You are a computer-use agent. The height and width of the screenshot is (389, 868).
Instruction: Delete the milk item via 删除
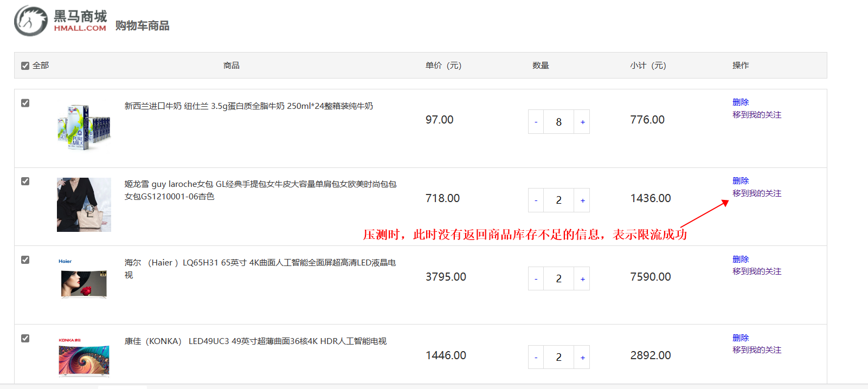click(740, 102)
